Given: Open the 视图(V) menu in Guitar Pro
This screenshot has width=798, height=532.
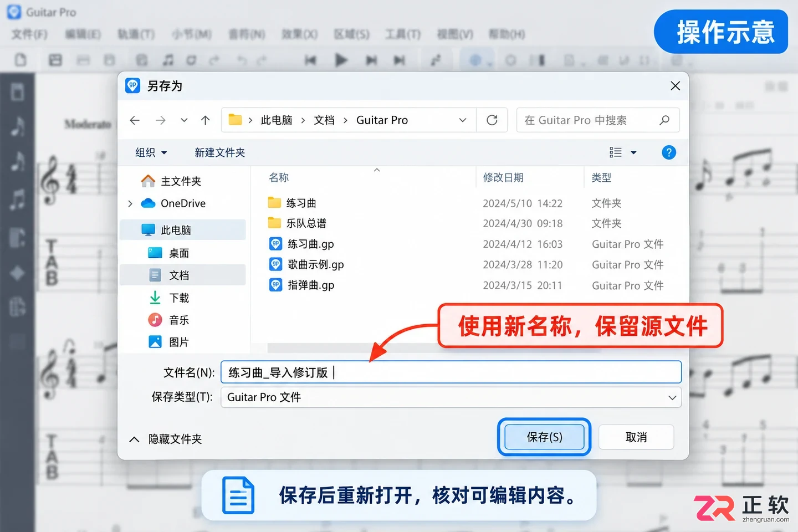Looking at the screenshot, I should [455, 34].
